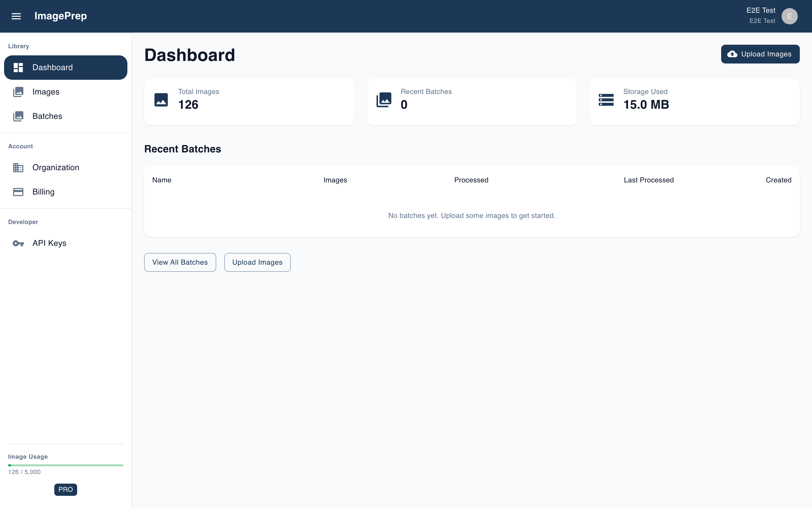This screenshot has height=508, width=812.
Task: Click the Storage Used label
Action: [x=645, y=92]
